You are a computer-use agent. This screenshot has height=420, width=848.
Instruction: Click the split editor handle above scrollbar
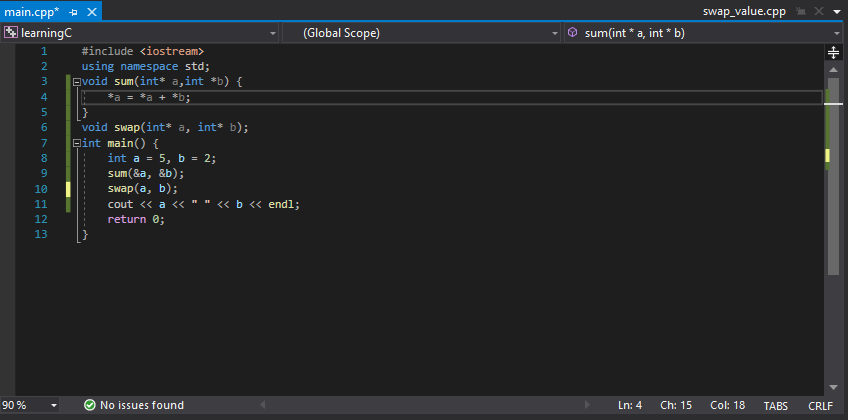click(833, 51)
